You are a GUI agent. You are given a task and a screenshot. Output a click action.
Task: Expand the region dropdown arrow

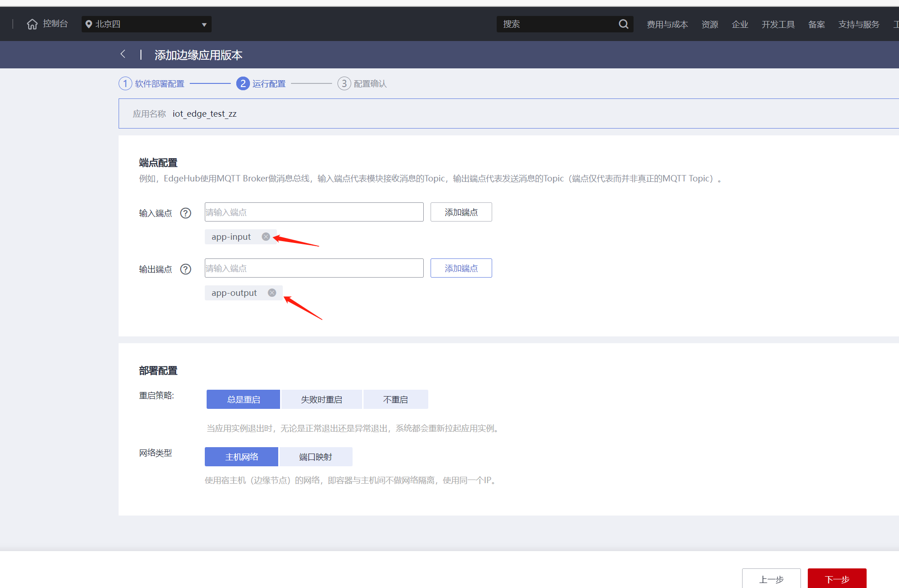click(x=204, y=25)
